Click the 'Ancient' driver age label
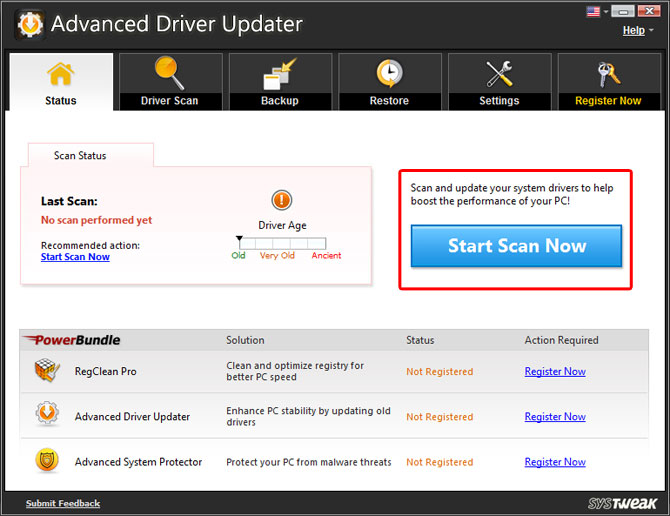Image resolution: width=670 pixels, height=516 pixels. [326, 255]
